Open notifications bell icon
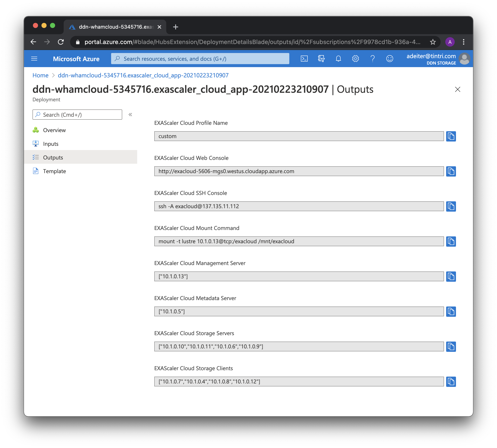Image resolution: width=497 pixels, height=448 pixels. (x=338, y=59)
